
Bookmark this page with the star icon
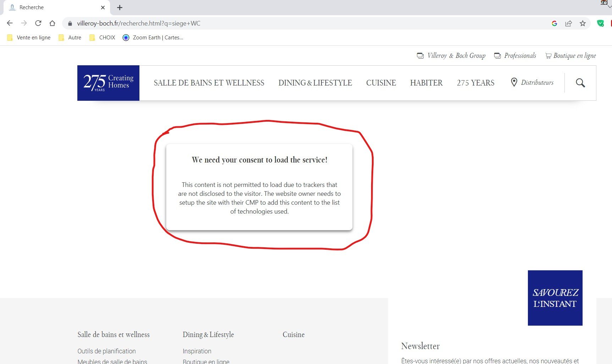click(x=582, y=23)
